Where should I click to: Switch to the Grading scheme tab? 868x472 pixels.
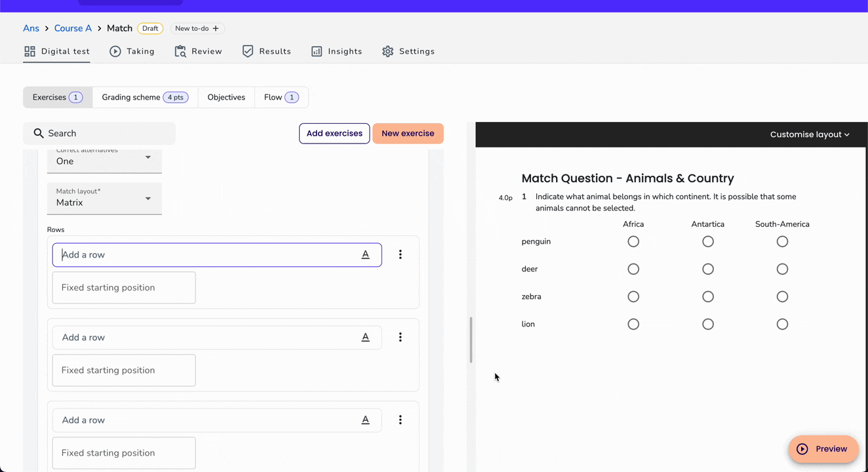pos(145,97)
